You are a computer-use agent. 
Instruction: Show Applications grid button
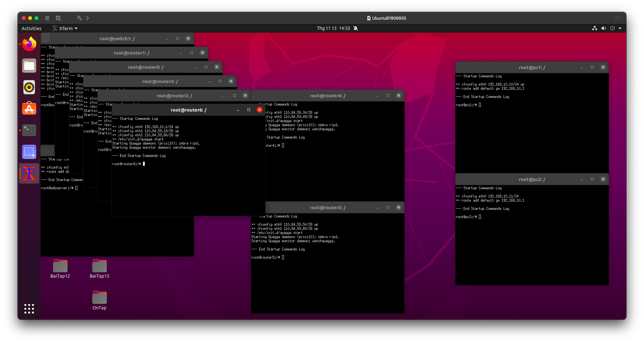(29, 308)
